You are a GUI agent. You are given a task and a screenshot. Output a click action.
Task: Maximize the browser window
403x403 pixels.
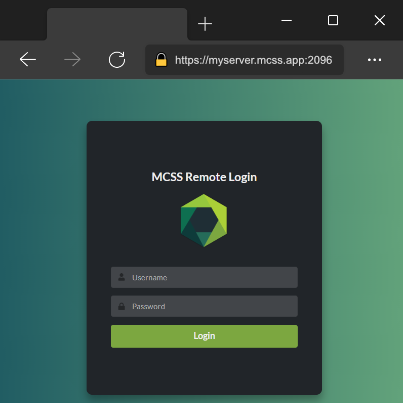333,20
